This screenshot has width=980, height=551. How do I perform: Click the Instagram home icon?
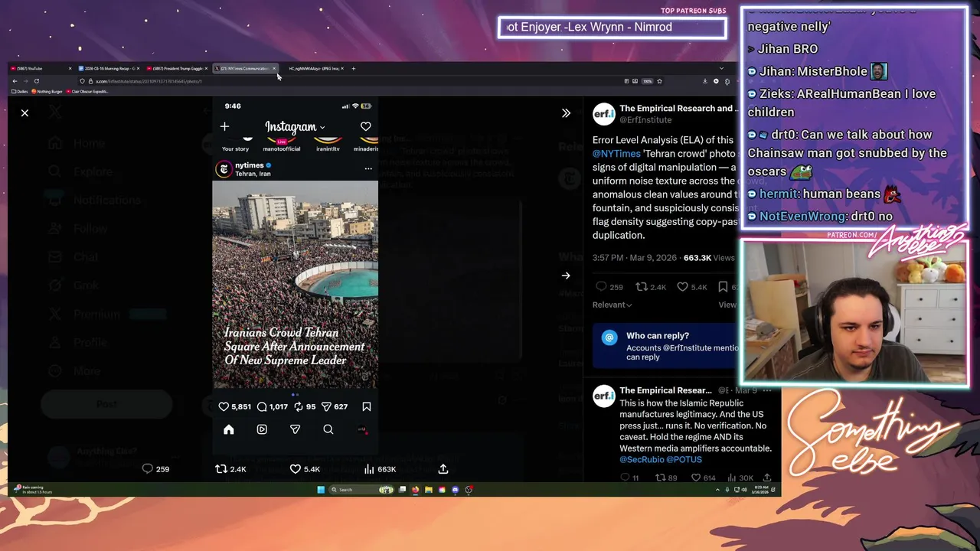click(228, 429)
